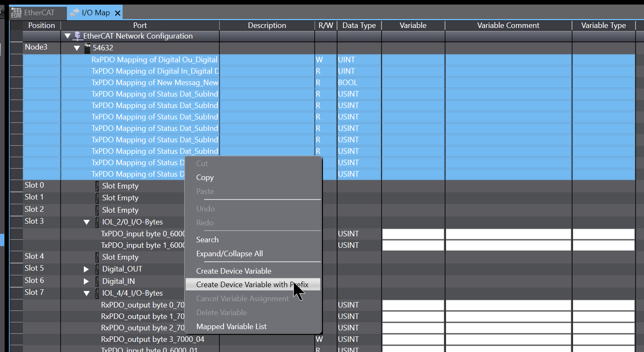Expand the Digital_OUT module

(x=86, y=269)
